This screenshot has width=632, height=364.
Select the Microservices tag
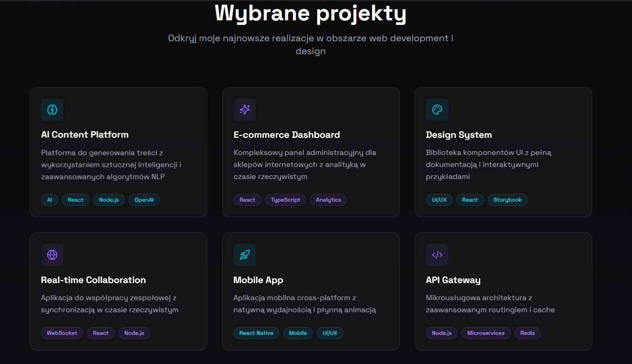(486, 333)
